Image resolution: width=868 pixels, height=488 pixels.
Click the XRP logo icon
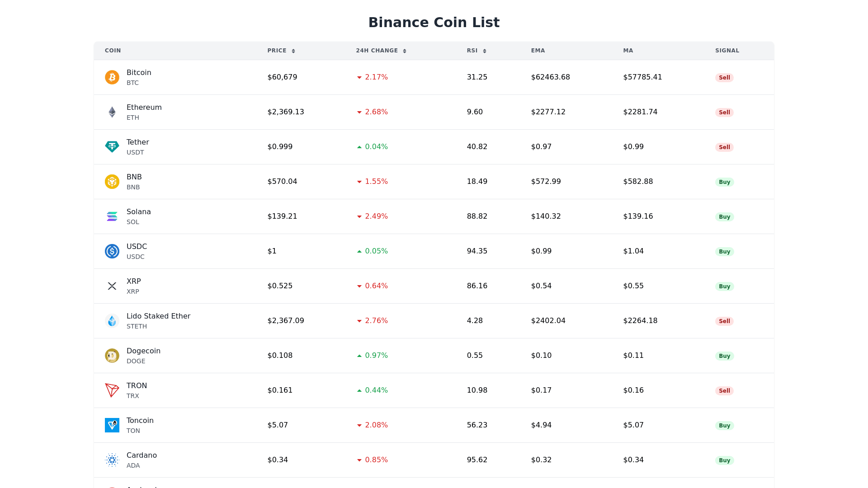[112, 286]
